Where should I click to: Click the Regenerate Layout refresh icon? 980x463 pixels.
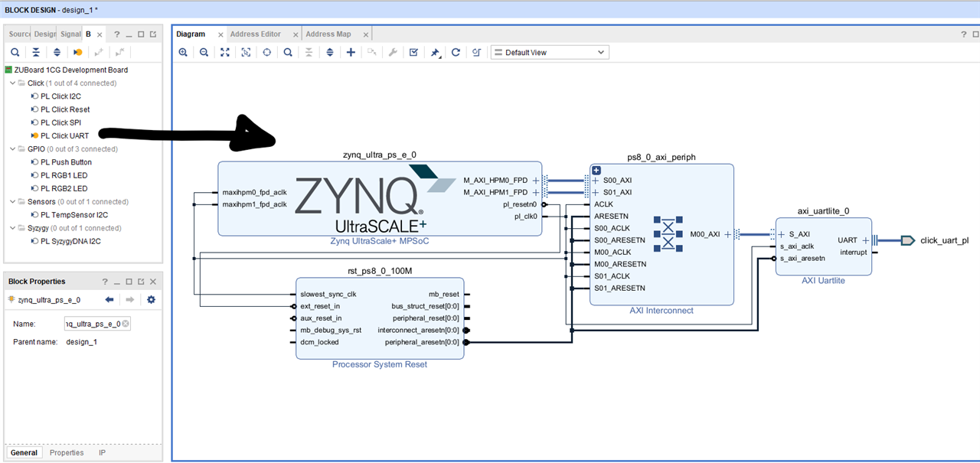pos(456,53)
